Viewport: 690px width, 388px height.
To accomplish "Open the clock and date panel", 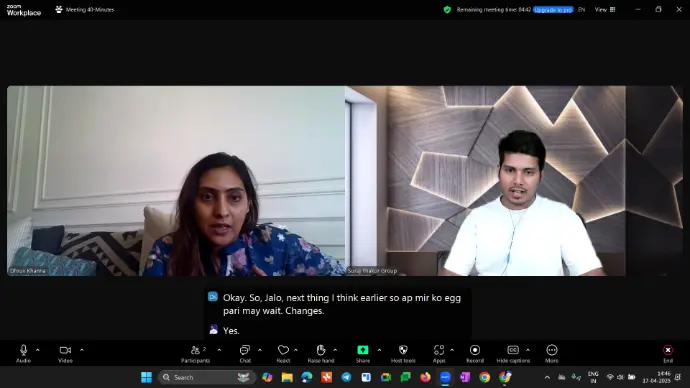I will coord(656,377).
